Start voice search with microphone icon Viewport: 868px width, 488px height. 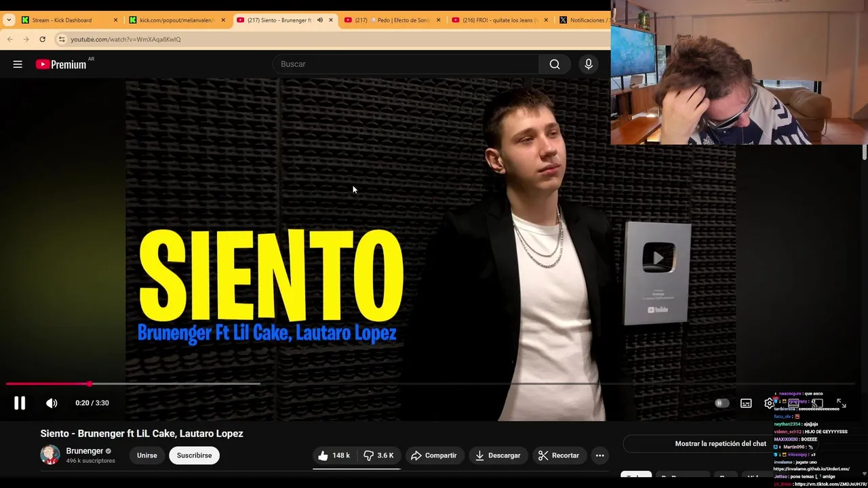pyautogui.click(x=589, y=64)
